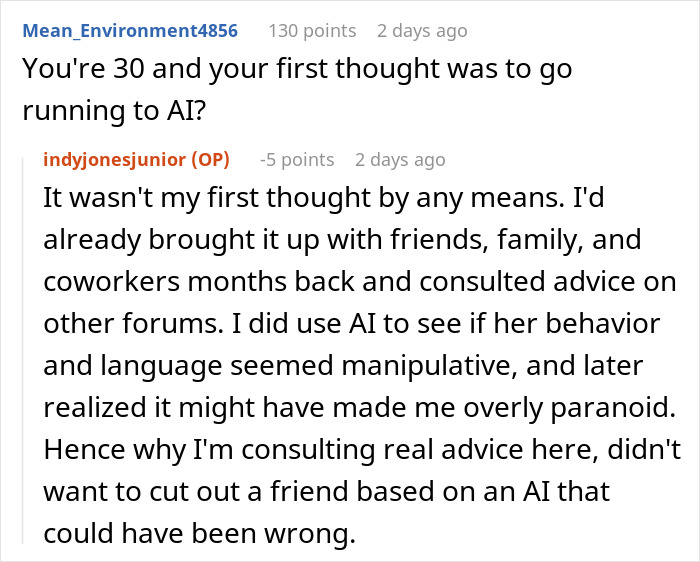
Task: Open the reply's "2 days ago" timestamp
Action: [400, 160]
